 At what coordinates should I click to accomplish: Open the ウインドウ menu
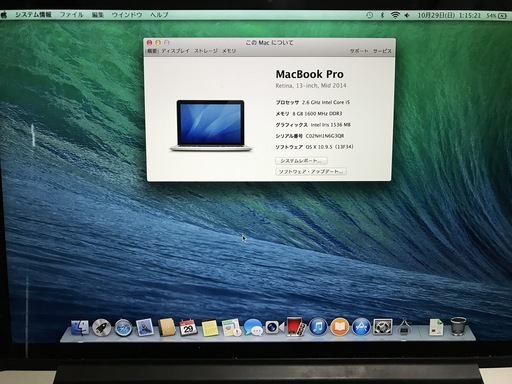pos(127,15)
